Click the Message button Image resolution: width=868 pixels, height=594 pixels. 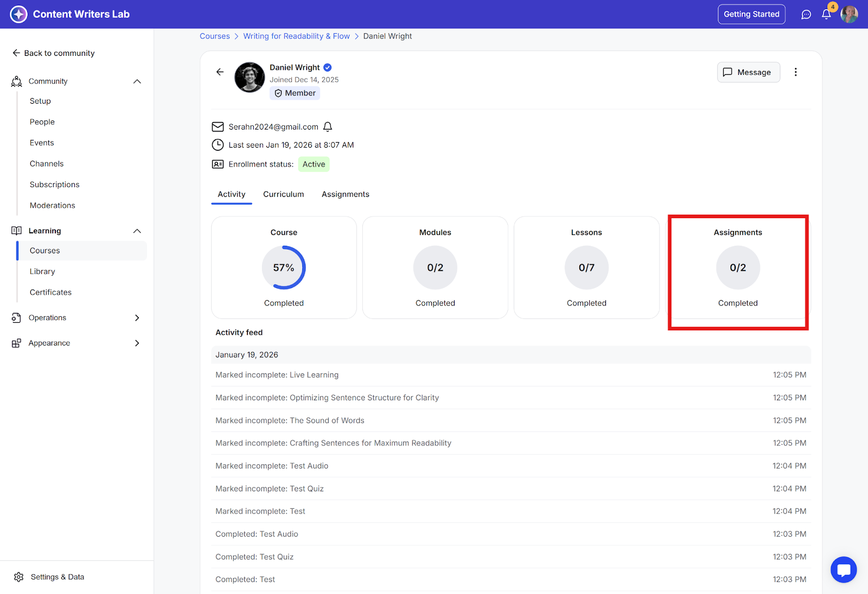pyautogui.click(x=748, y=72)
